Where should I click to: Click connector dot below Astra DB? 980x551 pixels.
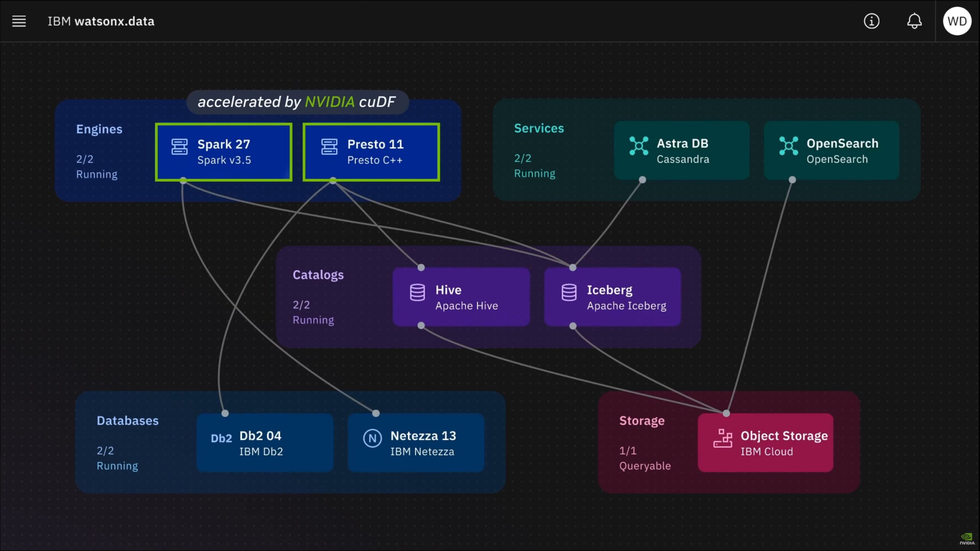(642, 180)
